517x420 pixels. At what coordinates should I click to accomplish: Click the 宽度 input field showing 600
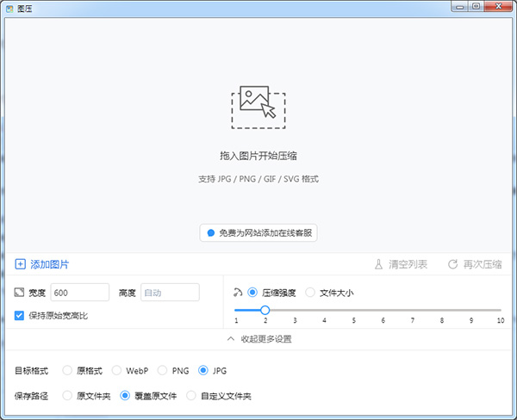pos(79,293)
